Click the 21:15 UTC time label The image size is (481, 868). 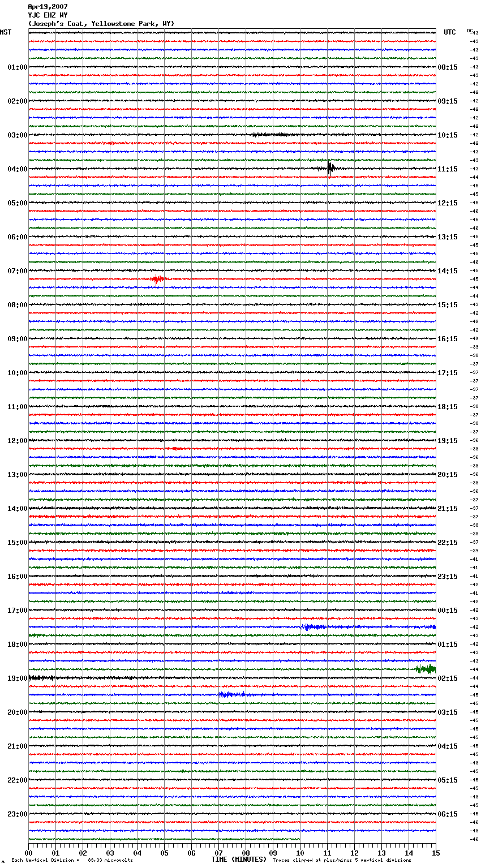coord(448,509)
